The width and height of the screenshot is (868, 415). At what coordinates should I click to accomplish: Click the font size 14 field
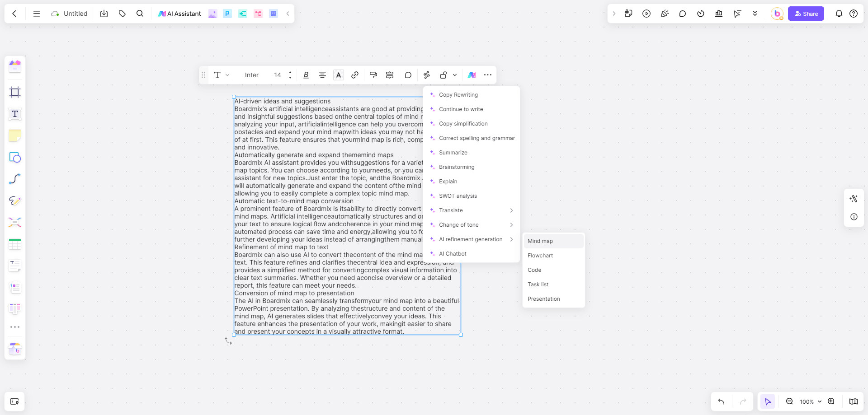278,75
